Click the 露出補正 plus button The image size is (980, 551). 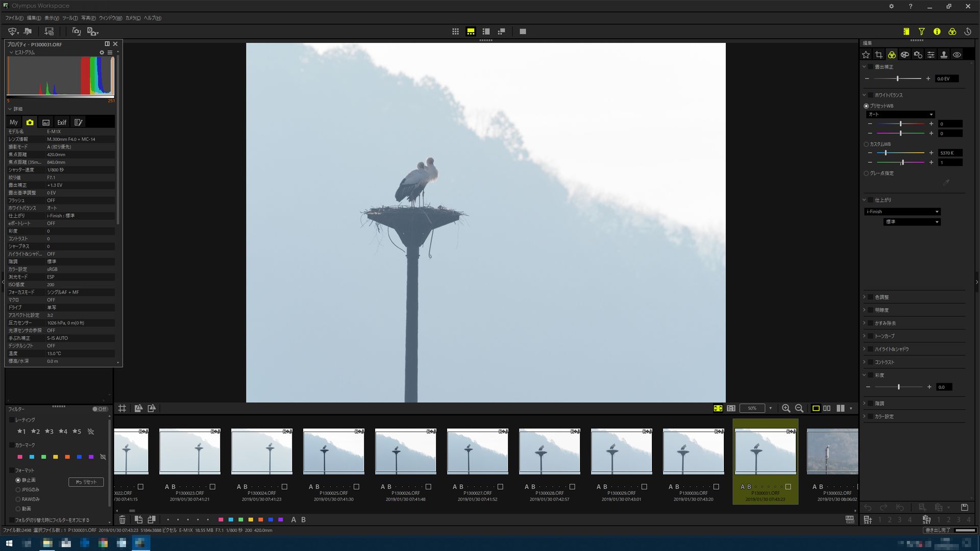coord(928,79)
